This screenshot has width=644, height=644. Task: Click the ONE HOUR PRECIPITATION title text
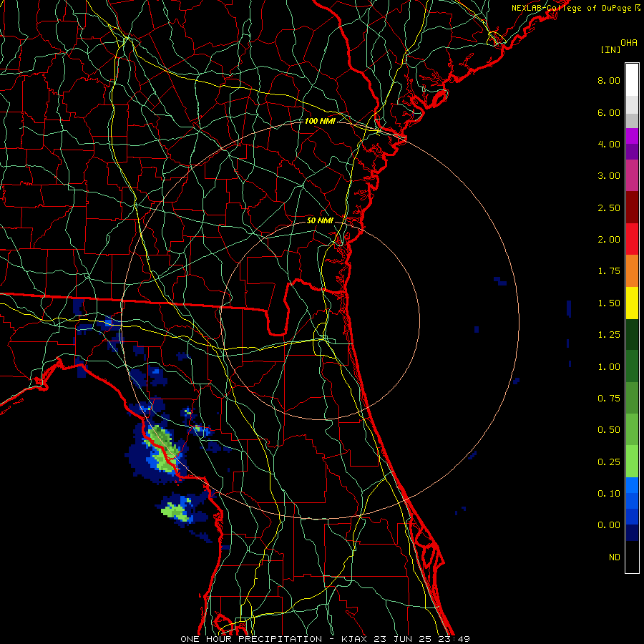(251, 639)
